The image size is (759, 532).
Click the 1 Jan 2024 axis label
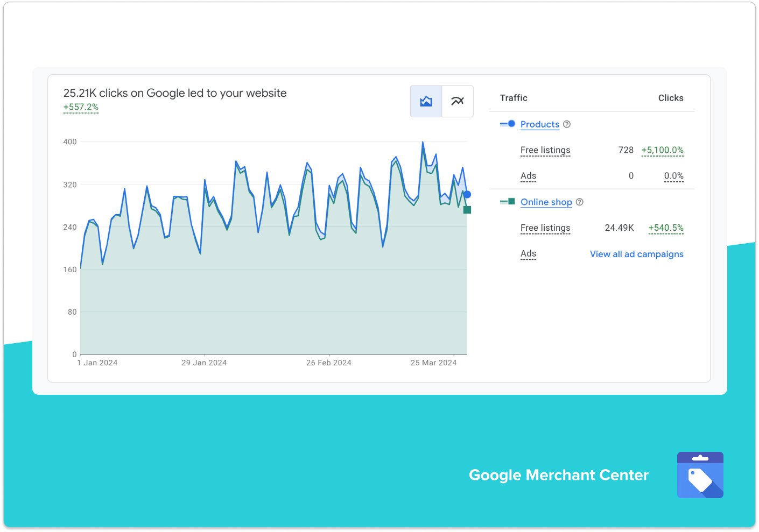pyautogui.click(x=97, y=363)
